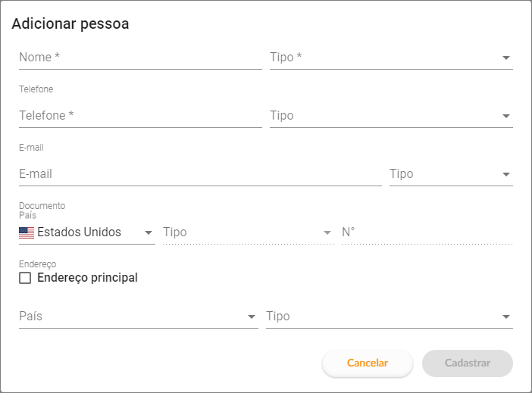Click the arrow icon of Documento Tipo

pos(327,232)
